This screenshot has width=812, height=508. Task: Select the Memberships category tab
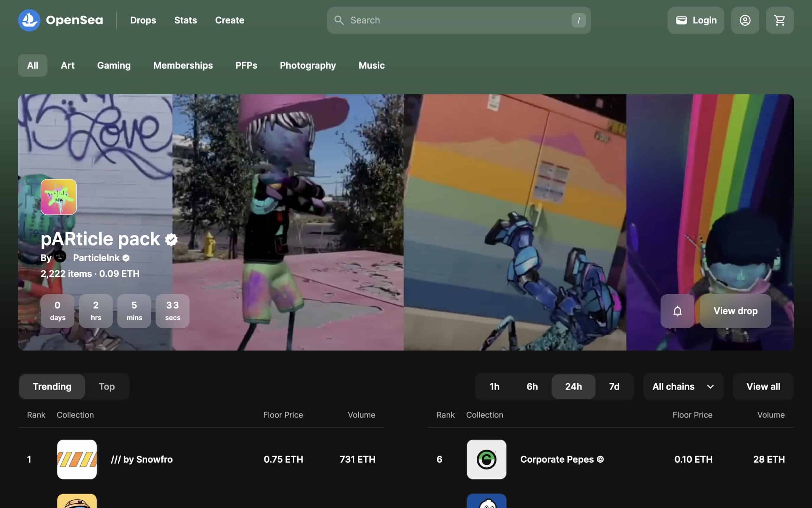(183, 65)
